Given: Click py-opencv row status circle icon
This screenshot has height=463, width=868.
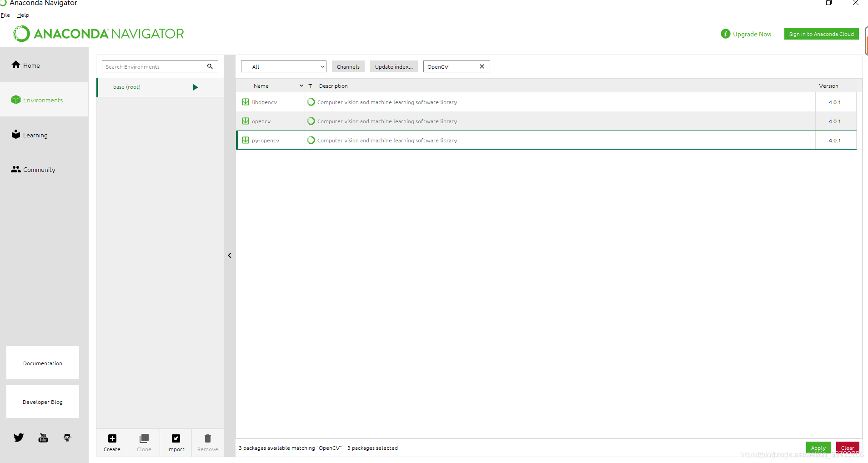Looking at the screenshot, I should tap(311, 140).
